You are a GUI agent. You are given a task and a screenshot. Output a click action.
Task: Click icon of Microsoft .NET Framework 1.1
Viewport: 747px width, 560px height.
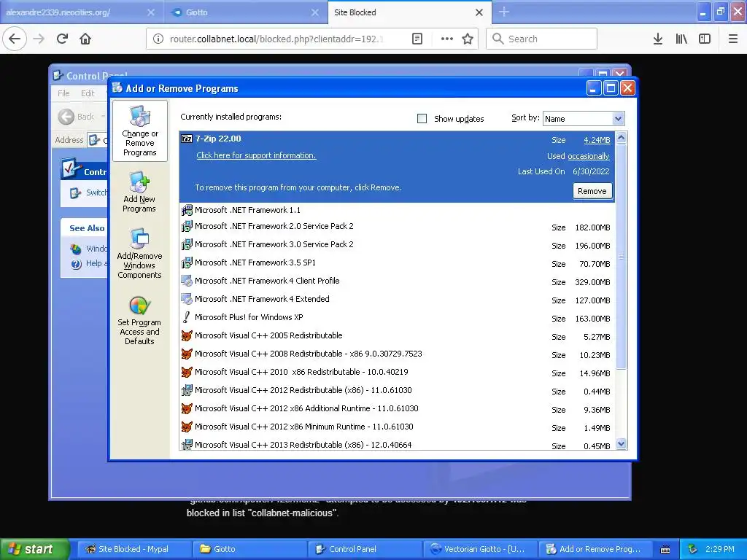187,209
